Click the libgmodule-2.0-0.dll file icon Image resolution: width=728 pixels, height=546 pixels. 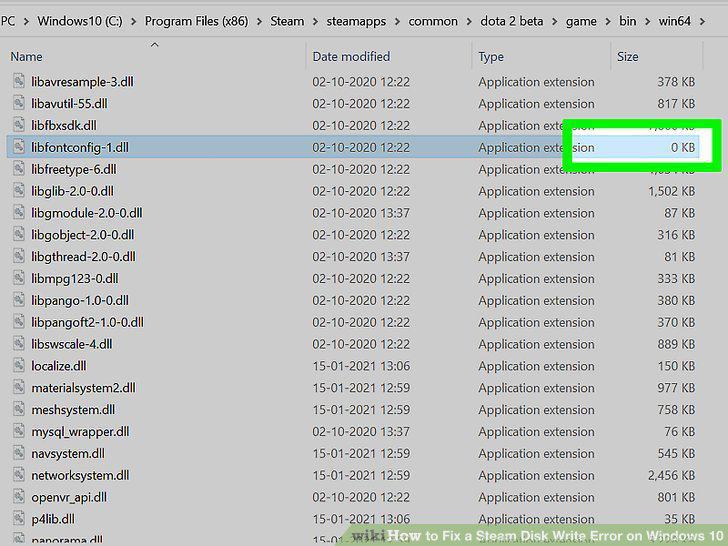tap(19, 212)
